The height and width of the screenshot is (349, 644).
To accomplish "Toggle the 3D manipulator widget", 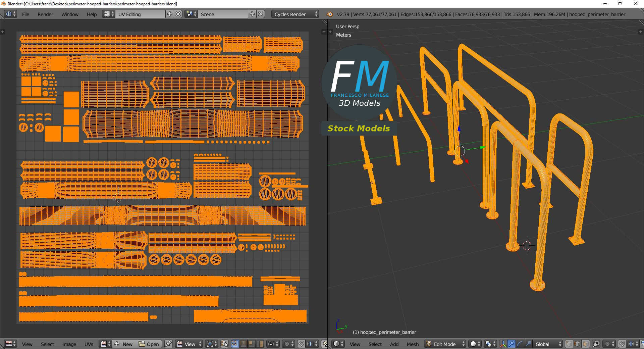I will click(x=503, y=344).
